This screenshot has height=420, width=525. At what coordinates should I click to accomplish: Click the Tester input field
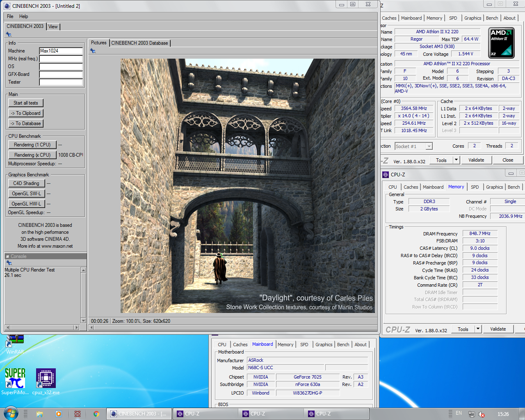tap(61, 82)
